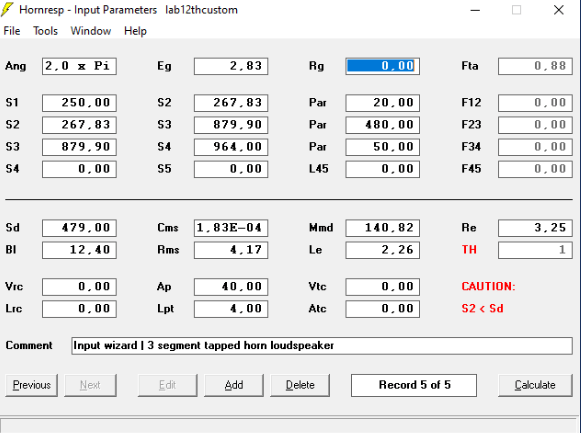Click the L45 input field

coord(383,169)
